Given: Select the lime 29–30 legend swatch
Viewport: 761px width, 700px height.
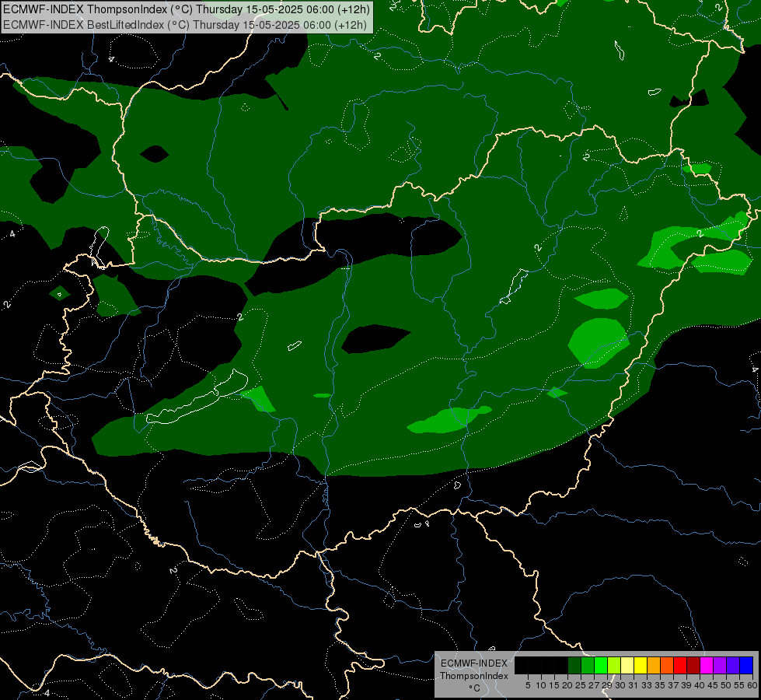Looking at the screenshot, I should point(614,665).
